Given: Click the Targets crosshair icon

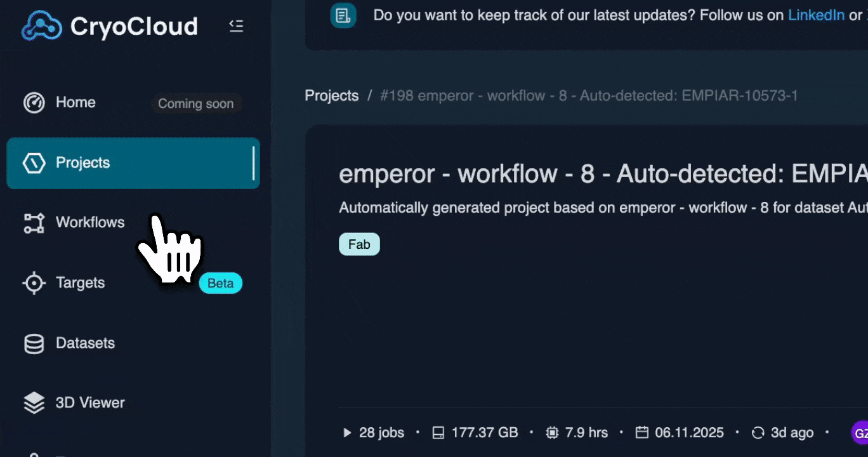Looking at the screenshot, I should click(34, 283).
